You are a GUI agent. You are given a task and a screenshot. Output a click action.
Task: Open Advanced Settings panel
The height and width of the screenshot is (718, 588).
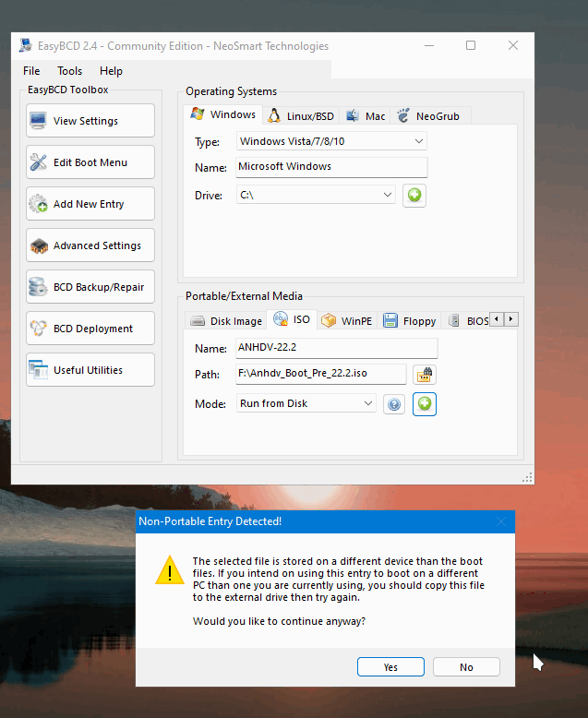pyautogui.click(x=90, y=245)
